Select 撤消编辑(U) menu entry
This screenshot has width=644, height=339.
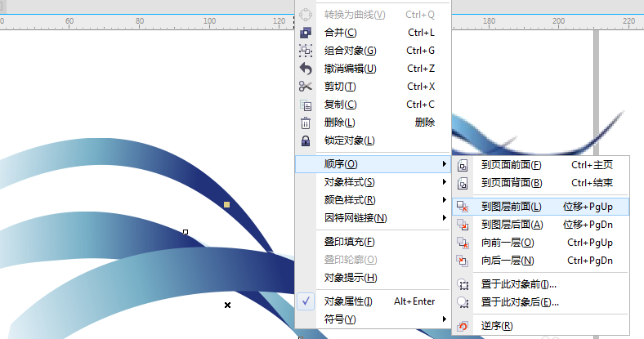[373, 69]
